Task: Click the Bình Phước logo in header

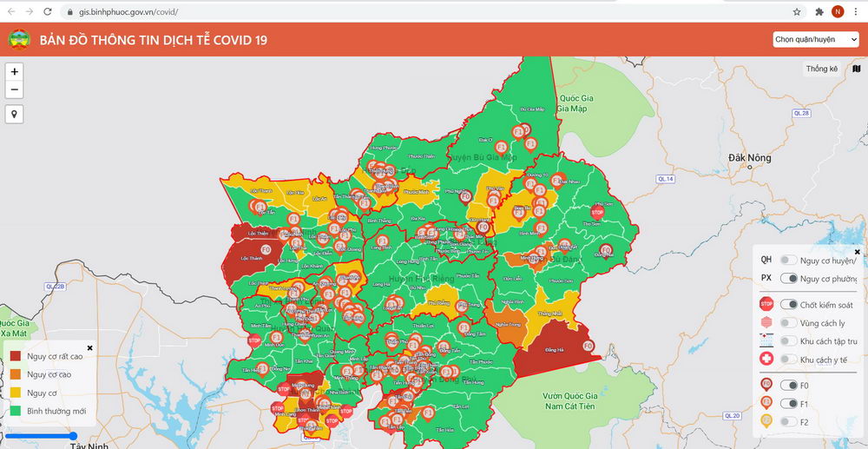Action: [x=18, y=40]
